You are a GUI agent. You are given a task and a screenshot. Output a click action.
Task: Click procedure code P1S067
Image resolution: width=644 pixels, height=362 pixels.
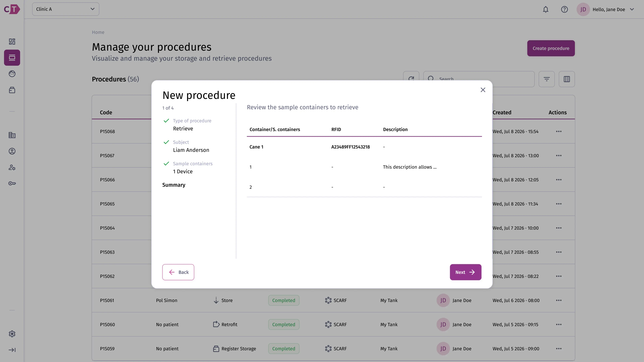(x=107, y=156)
